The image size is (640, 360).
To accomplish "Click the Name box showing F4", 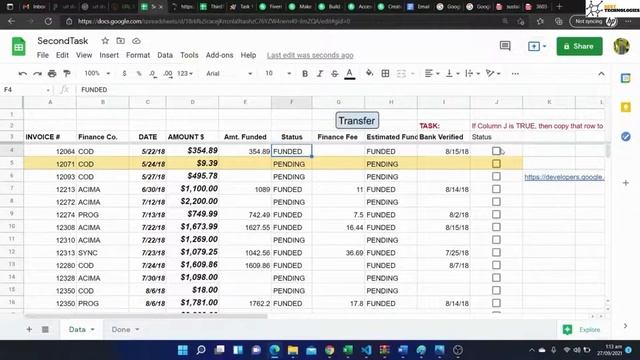I will 26,90.
